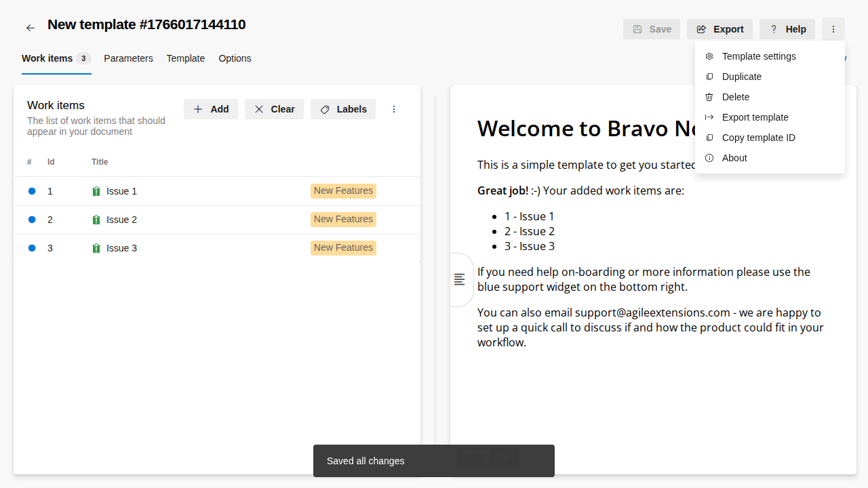The height and width of the screenshot is (488, 868).
Task: Open Work items panel more options menu
Action: coord(394,109)
